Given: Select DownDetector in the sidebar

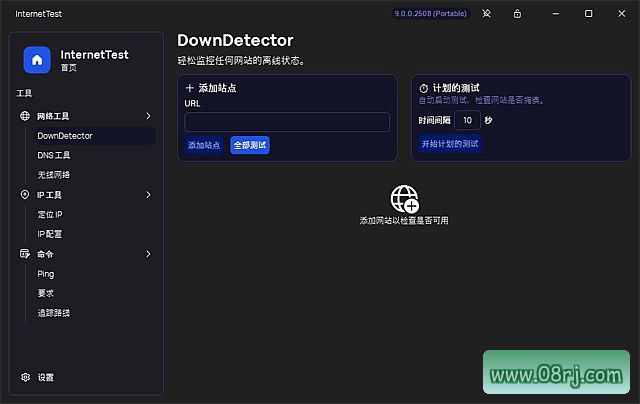Looking at the screenshot, I should point(65,136).
